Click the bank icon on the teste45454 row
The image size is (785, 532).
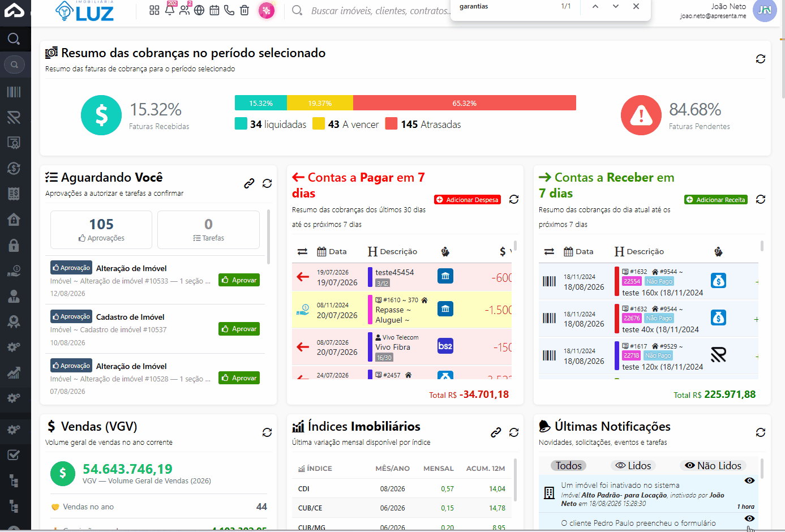click(445, 276)
